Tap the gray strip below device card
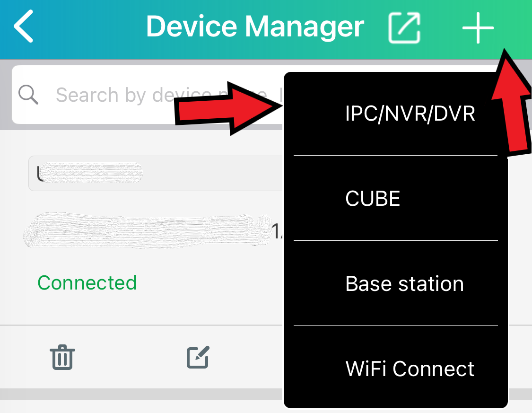This screenshot has height=413, width=532. 141,394
